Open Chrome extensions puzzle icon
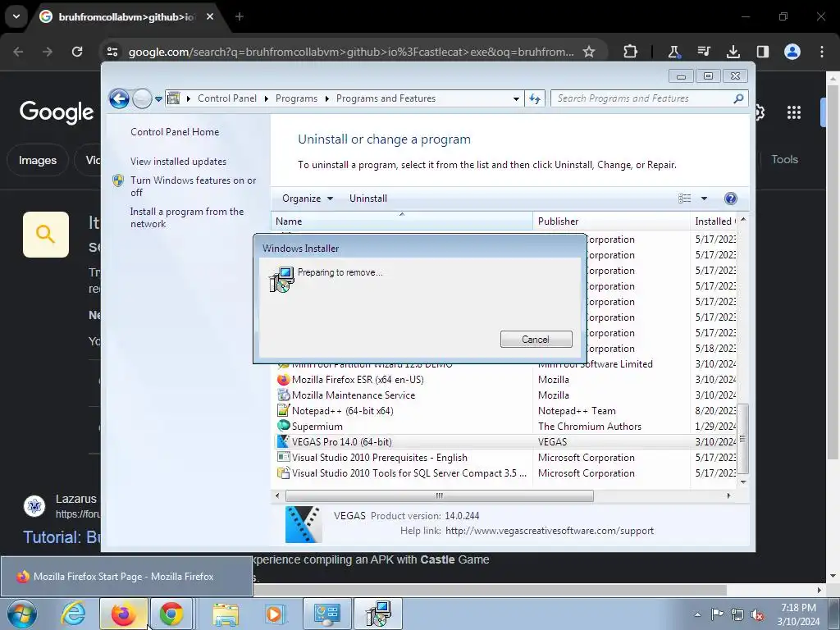The image size is (840, 630). [x=631, y=52]
